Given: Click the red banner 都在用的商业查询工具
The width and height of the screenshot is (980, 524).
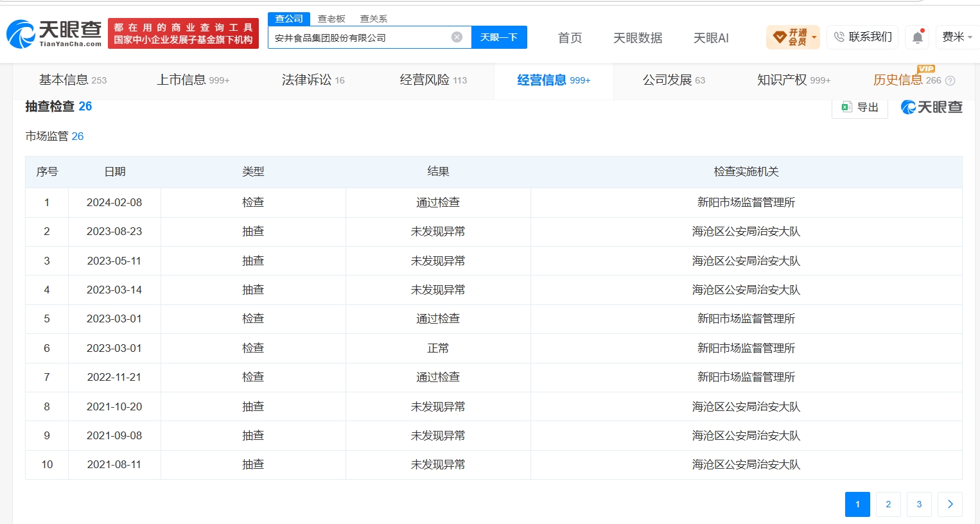Looking at the screenshot, I should (183, 33).
